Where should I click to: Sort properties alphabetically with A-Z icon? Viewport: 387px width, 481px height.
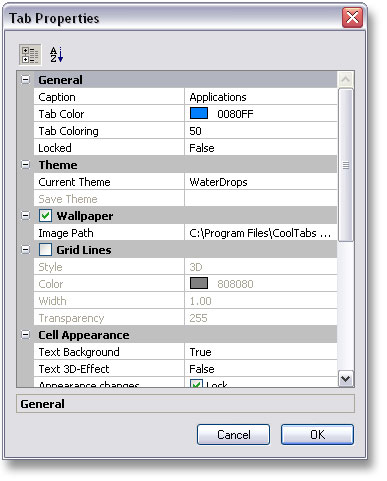click(x=56, y=55)
